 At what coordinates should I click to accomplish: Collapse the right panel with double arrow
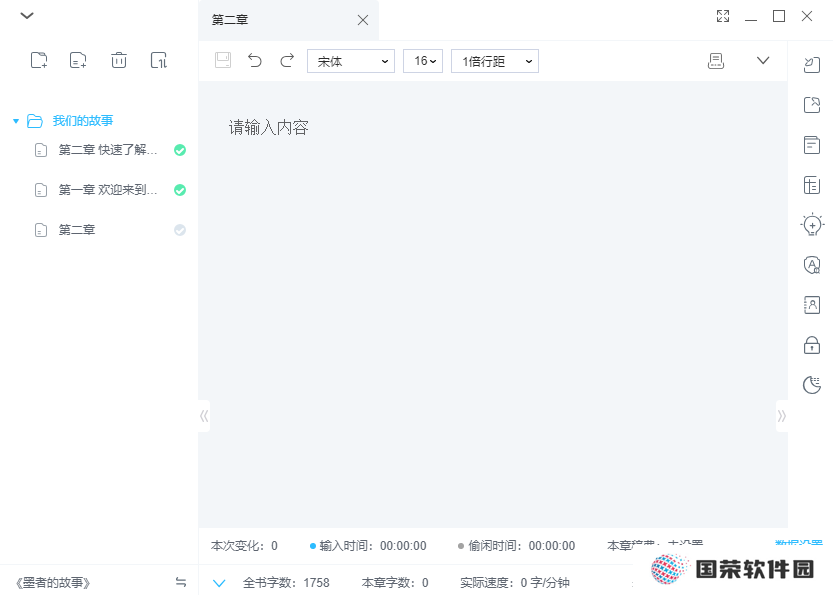tap(781, 416)
